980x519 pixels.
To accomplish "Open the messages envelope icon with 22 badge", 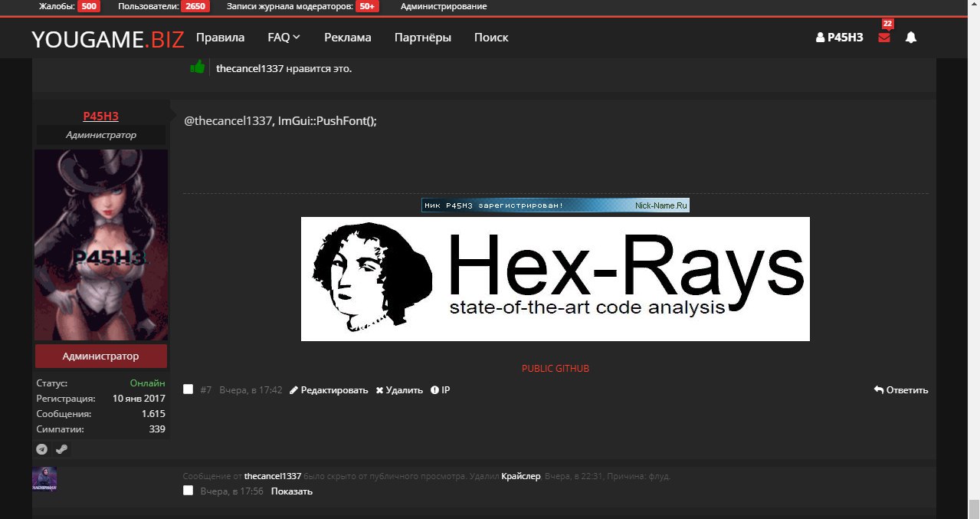I will pyautogui.click(x=884, y=38).
